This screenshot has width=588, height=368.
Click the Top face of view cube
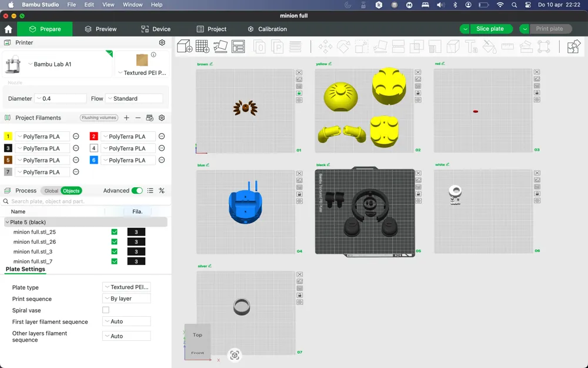198,334
